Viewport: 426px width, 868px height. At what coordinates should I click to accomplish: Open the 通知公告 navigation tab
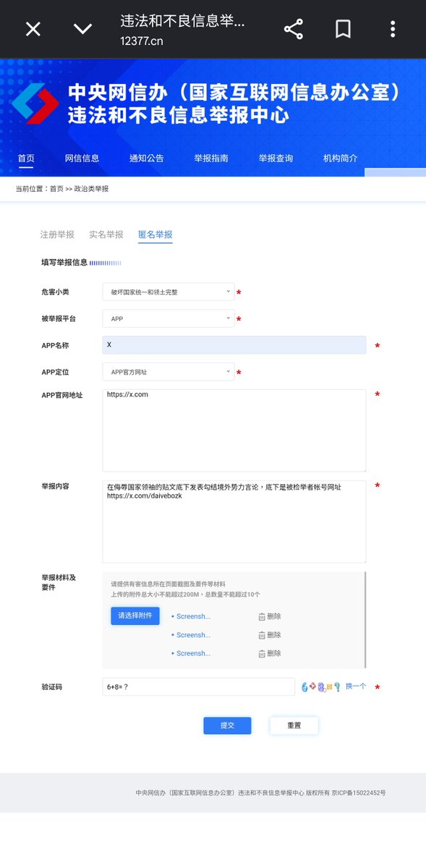coord(147,158)
